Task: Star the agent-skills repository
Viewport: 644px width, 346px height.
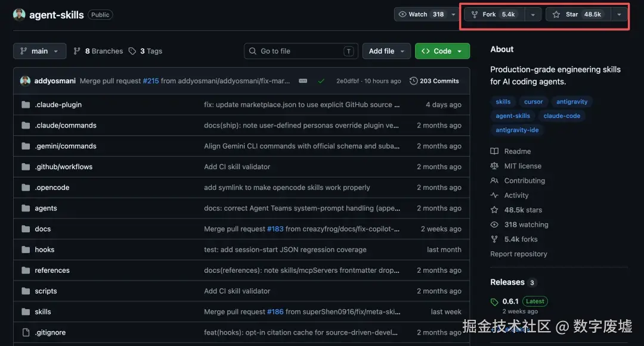Action: pyautogui.click(x=578, y=14)
